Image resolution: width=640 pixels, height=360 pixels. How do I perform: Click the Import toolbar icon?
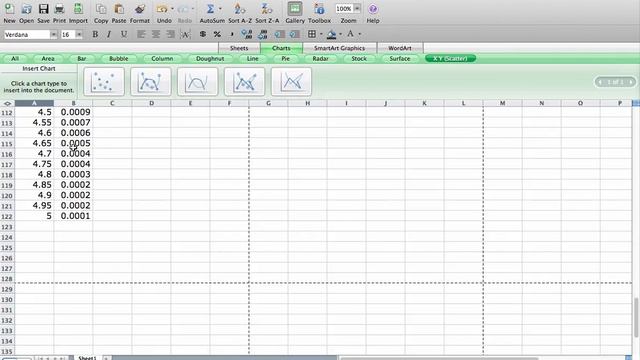pyautogui.click(x=78, y=9)
